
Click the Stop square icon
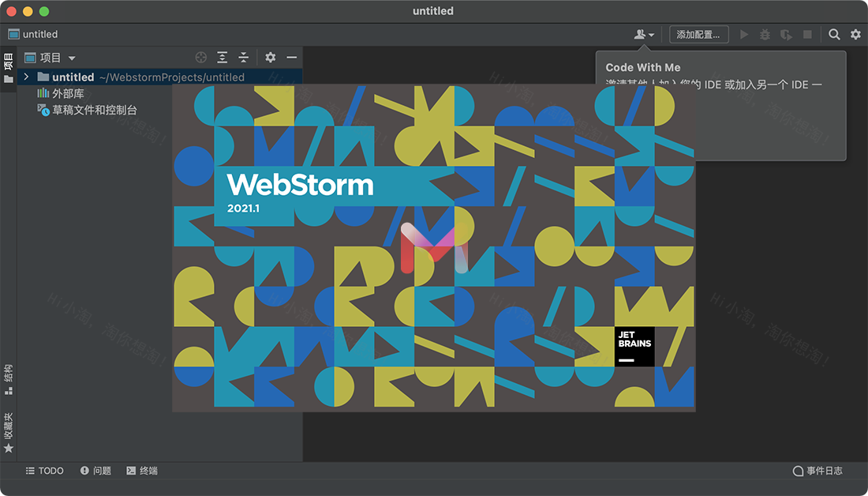pos(808,35)
